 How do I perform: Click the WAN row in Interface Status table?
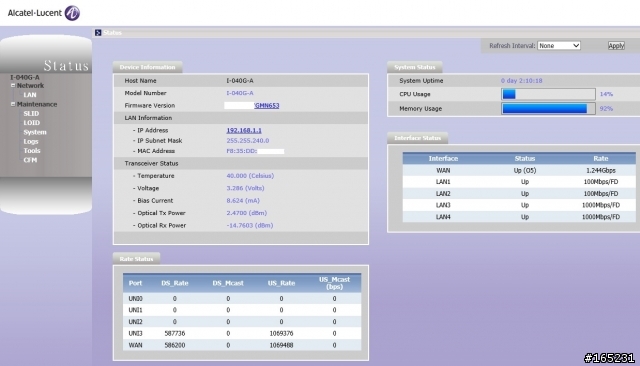(x=519, y=171)
